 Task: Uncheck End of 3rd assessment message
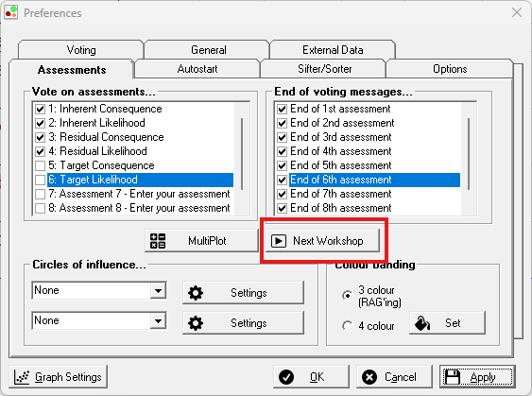[282, 137]
